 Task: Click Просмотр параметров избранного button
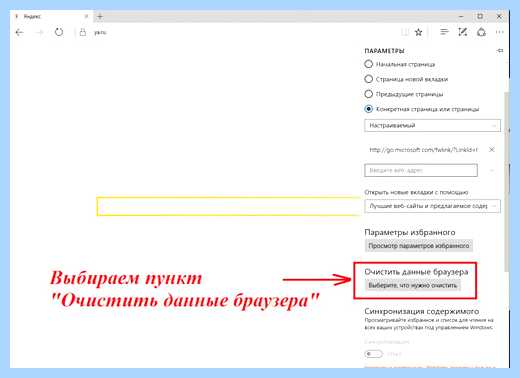(x=419, y=246)
